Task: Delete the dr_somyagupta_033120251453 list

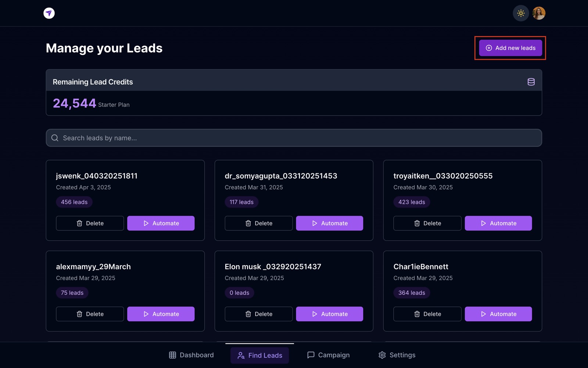Action: 258,223
